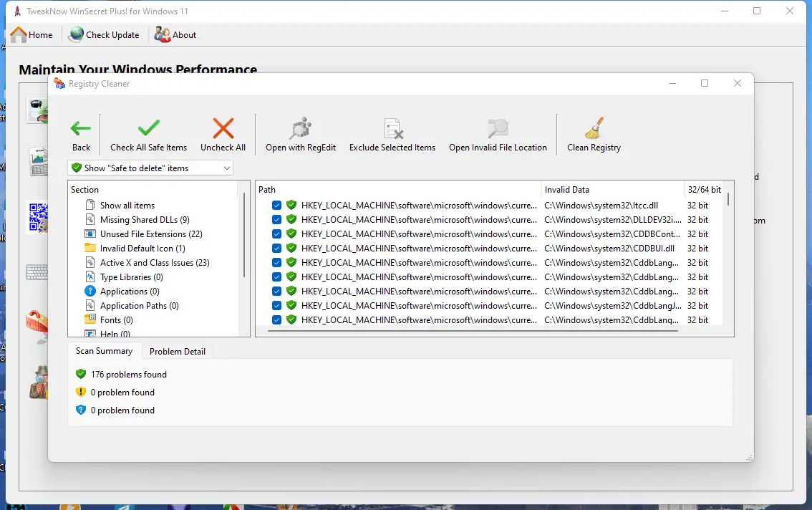Screen dimensions: 812x510
Task: Uncheck the CDDBCont row checkbox
Action: click(276, 234)
